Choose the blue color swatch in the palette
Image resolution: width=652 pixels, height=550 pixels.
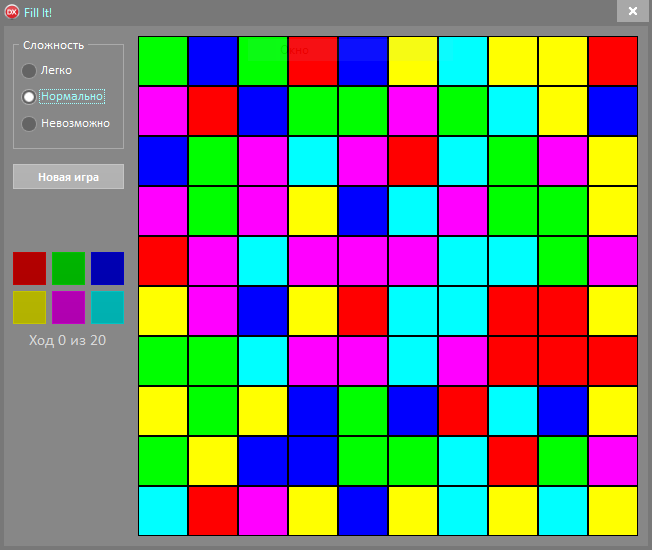107,268
